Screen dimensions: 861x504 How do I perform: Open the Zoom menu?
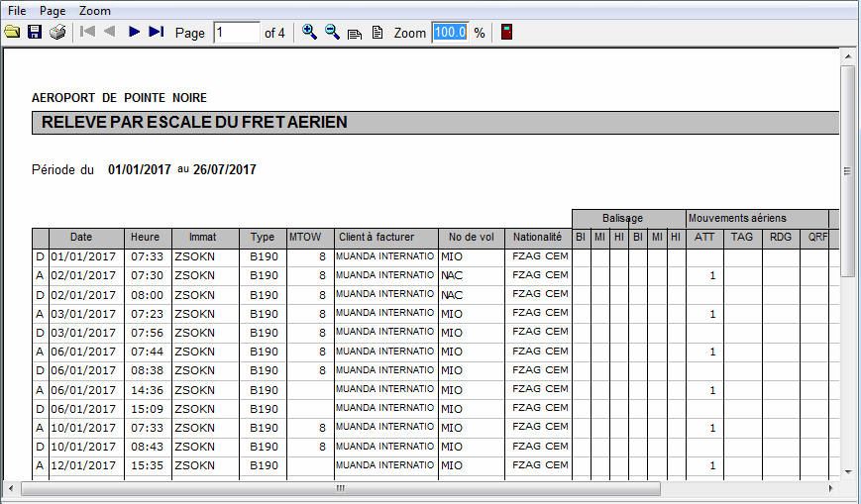point(95,10)
